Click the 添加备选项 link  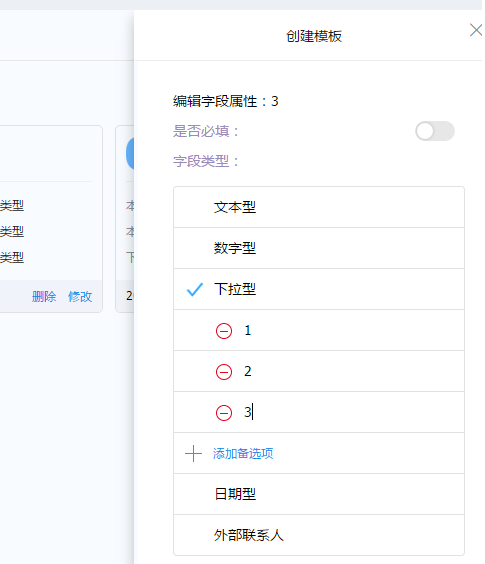point(243,454)
